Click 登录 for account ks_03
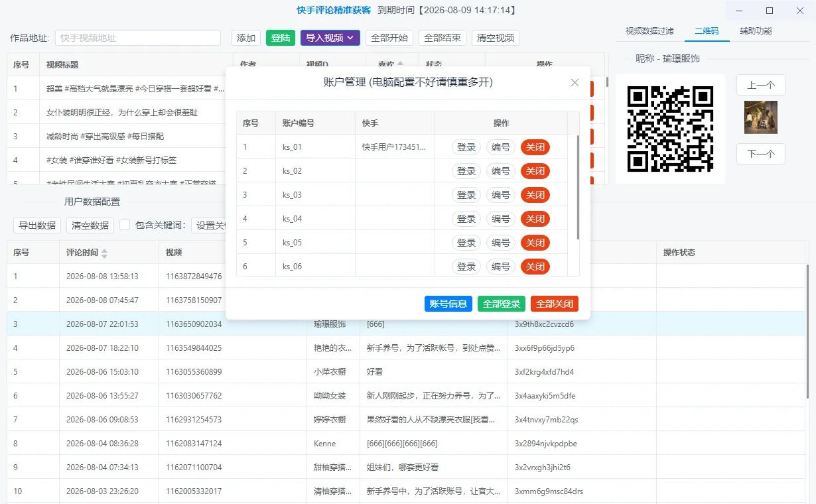Image resolution: width=816 pixels, height=504 pixels. (x=466, y=195)
